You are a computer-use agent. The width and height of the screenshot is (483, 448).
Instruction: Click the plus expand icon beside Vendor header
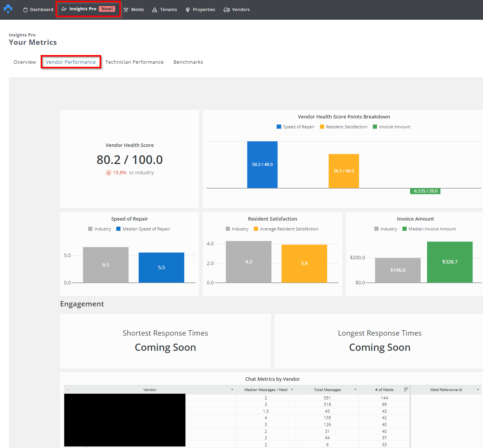(67, 390)
